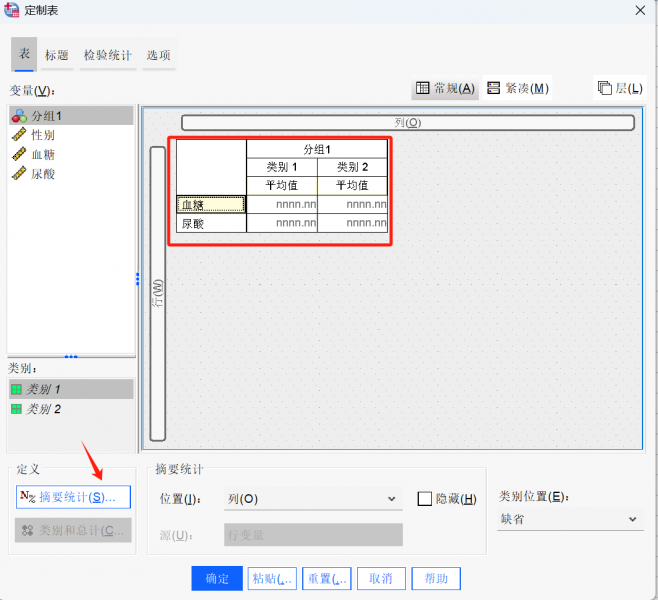Click green icon beside 类别 2 list item
Screen dimensions: 658x600
click(x=16, y=409)
